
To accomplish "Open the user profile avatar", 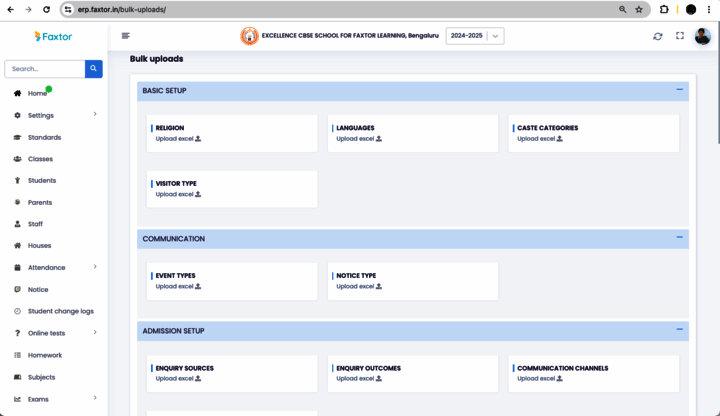I will pyautogui.click(x=703, y=36).
